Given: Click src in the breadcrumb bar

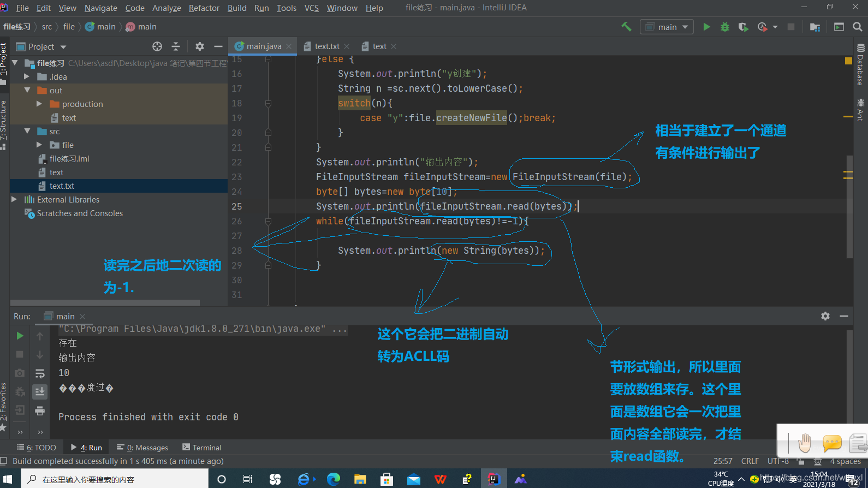Looking at the screenshot, I should coord(47,27).
